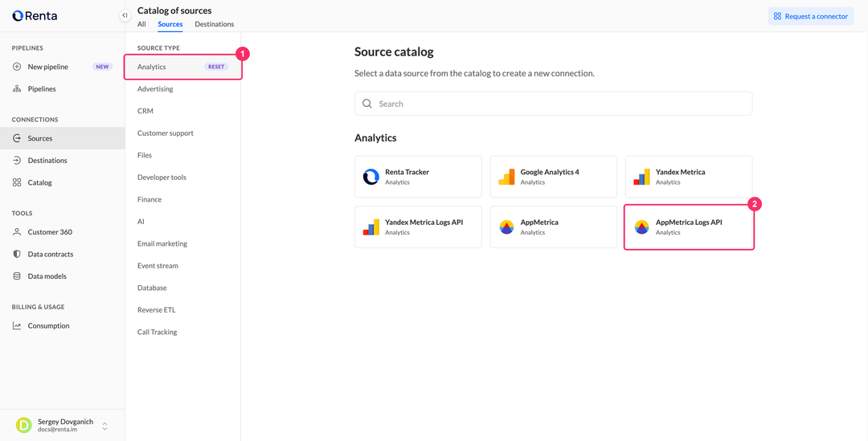Click the Consumption chart icon

tap(17, 326)
